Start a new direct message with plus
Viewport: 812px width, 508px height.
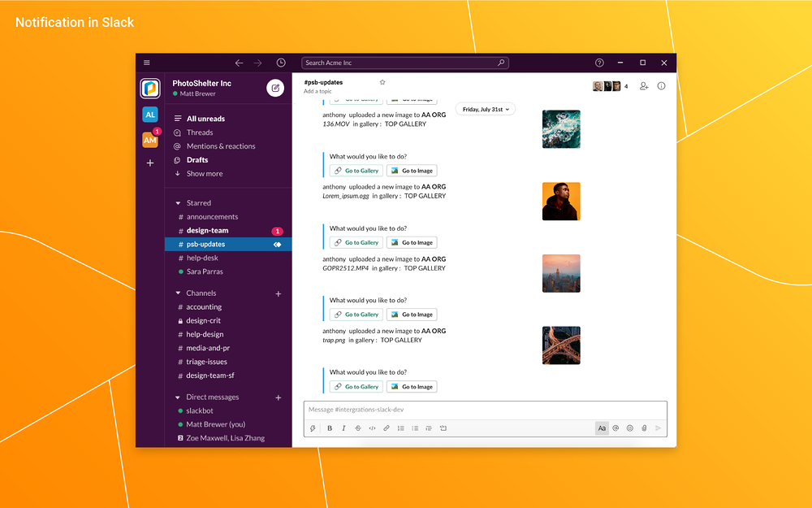coord(278,397)
